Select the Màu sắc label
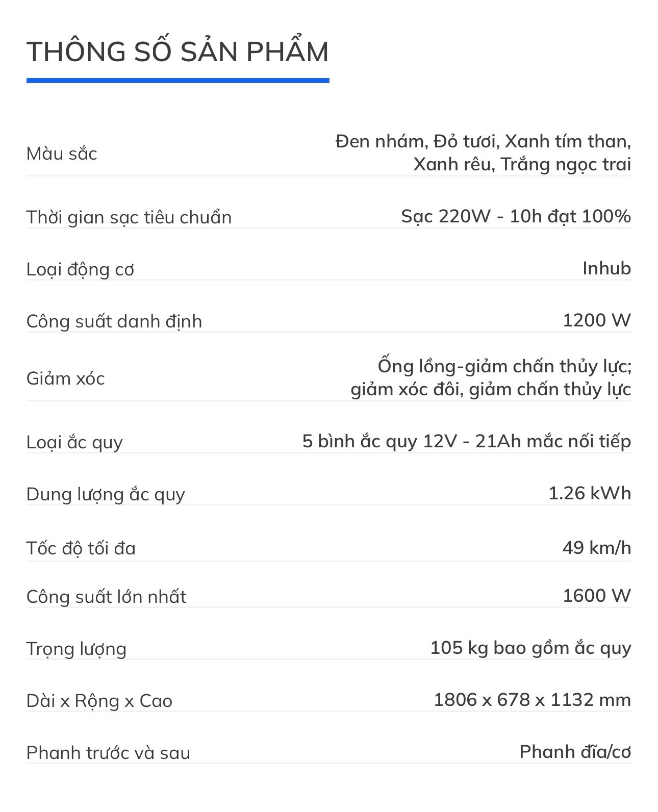This screenshot has width=658, height=812. (x=62, y=154)
